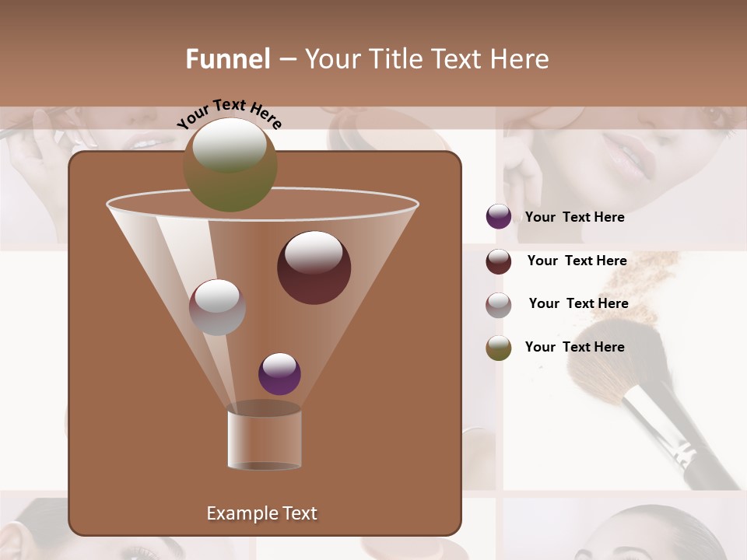The image size is (747, 560).
Task: Pick the gray legend bullet sphere
Action: pos(498,305)
